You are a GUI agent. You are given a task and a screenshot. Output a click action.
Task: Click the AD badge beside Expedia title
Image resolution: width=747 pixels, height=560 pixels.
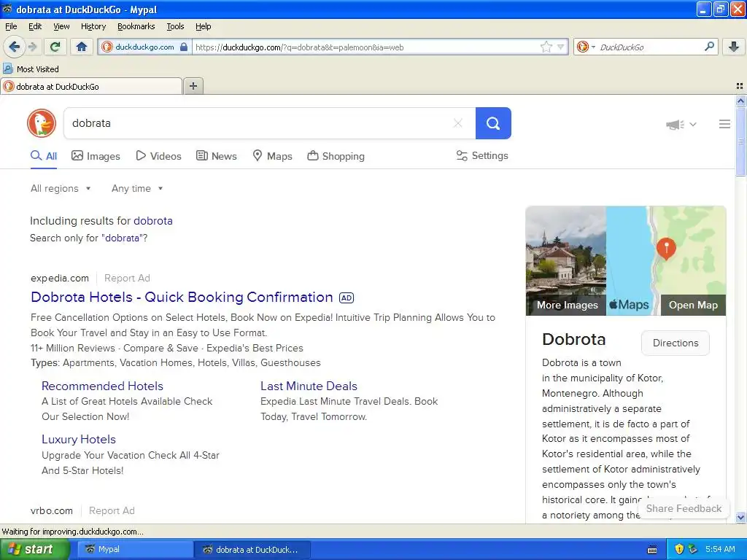[x=347, y=297]
